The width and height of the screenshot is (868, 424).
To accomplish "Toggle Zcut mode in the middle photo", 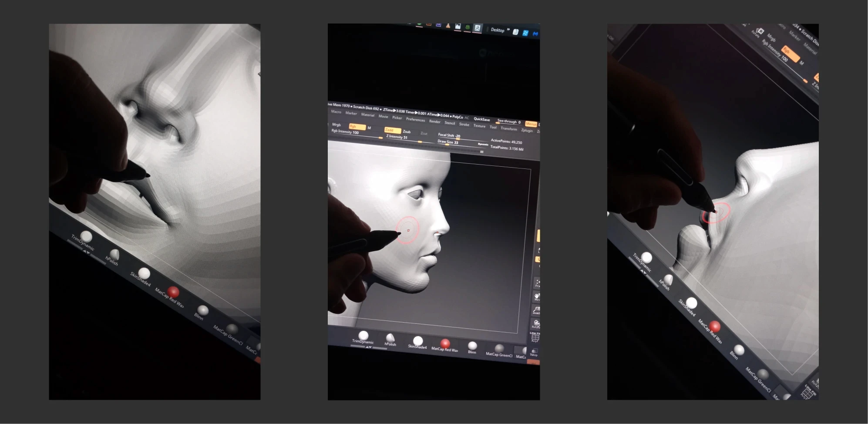I will pos(424,133).
